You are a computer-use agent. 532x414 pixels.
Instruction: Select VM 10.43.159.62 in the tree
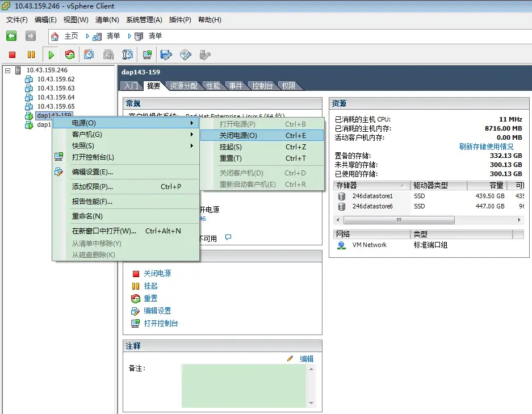56,79
